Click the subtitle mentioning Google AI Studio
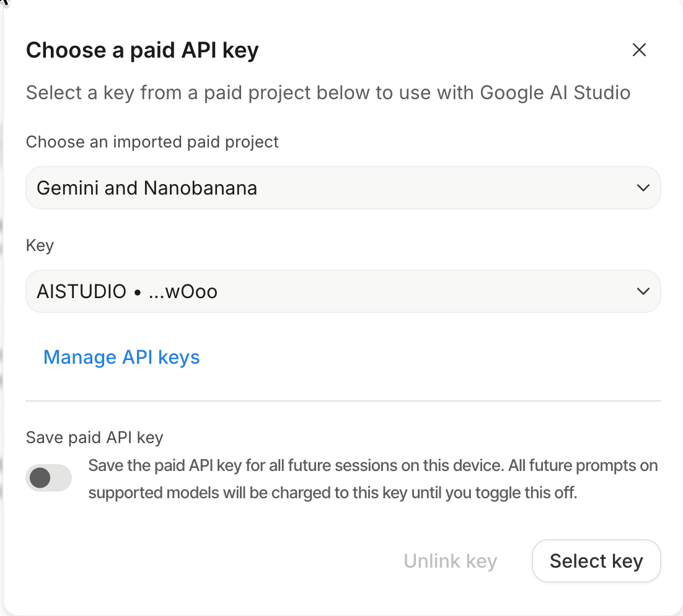683x616 pixels. click(x=328, y=93)
